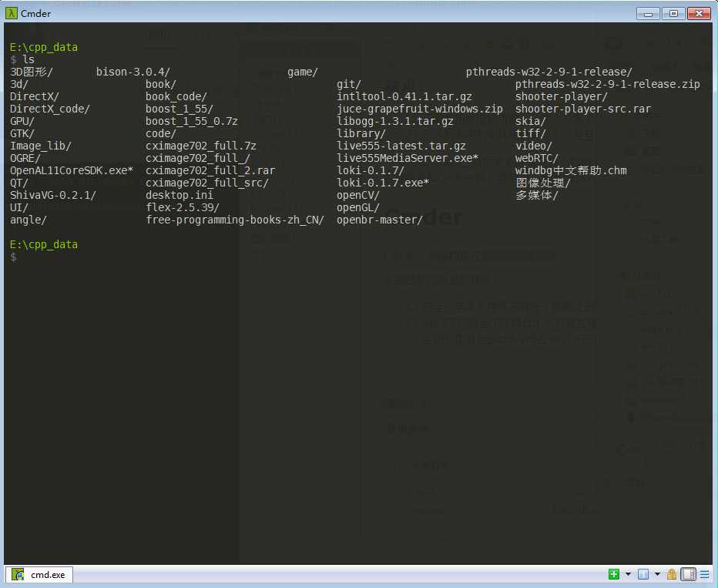Click the 'cximage702_full_2.rar' file name
This screenshot has height=588, width=718.
click(x=210, y=170)
